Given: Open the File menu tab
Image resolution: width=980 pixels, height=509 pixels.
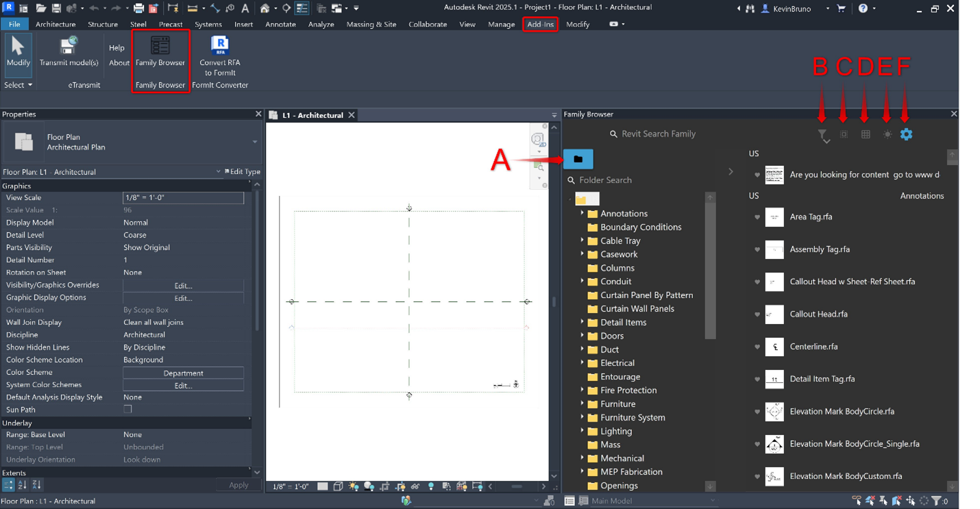Looking at the screenshot, I should tap(14, 24).
